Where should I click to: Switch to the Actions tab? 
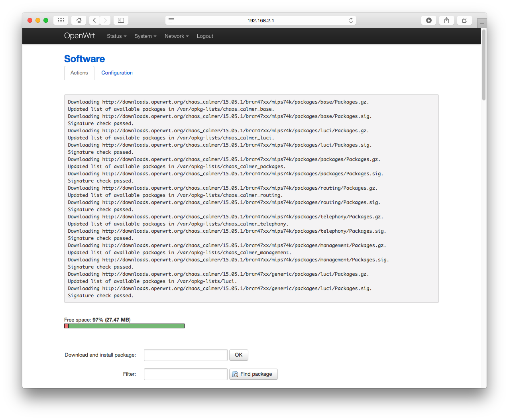79,73
